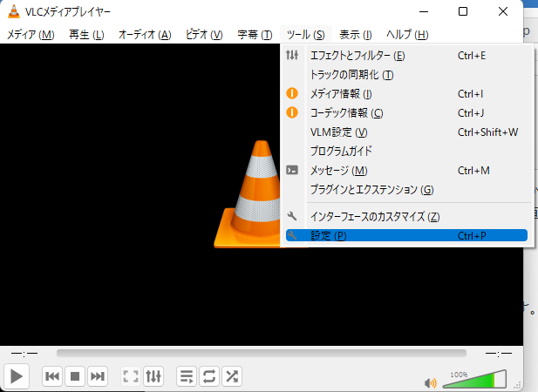Adjust the volume slider level
538x392 pixels.
(475, 381)
